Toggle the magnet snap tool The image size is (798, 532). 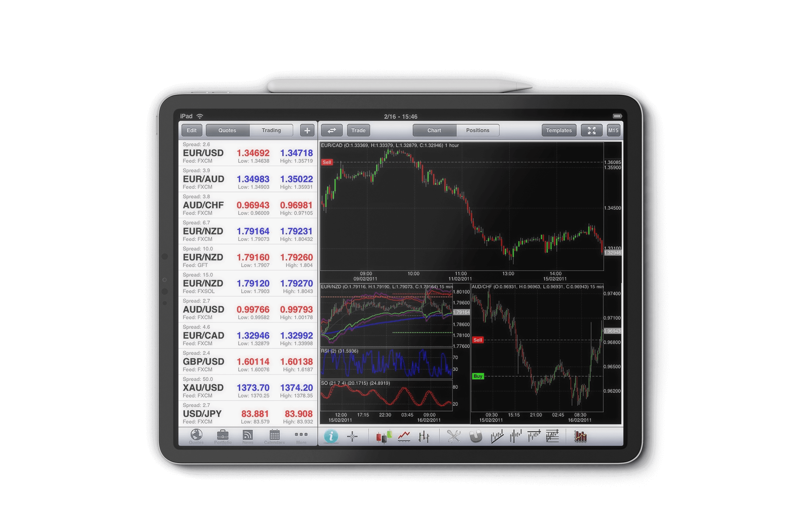pyautogui.click(x=476, y=437)
